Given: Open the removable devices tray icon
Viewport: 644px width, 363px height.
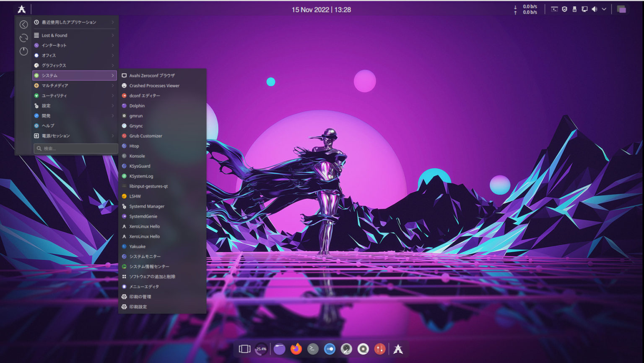Looking at the screenshot, I should pos(574,9).
